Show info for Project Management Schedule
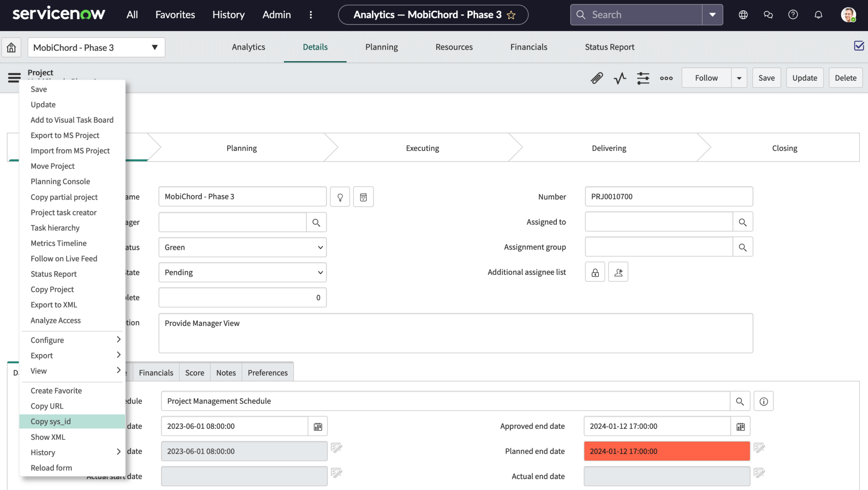The image size is (868, 490). 764,401
